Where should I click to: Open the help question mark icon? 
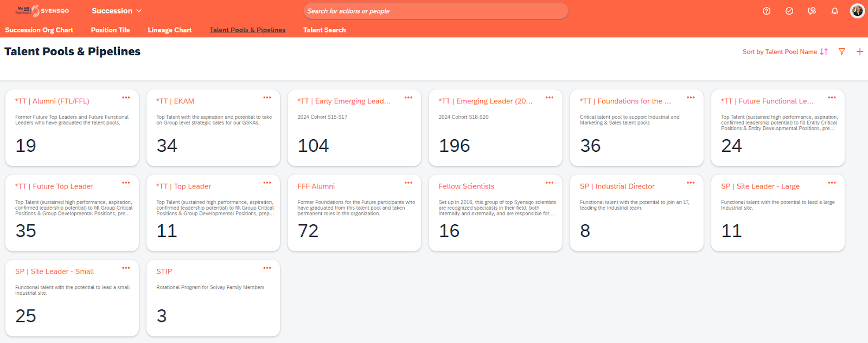[767, 11]
